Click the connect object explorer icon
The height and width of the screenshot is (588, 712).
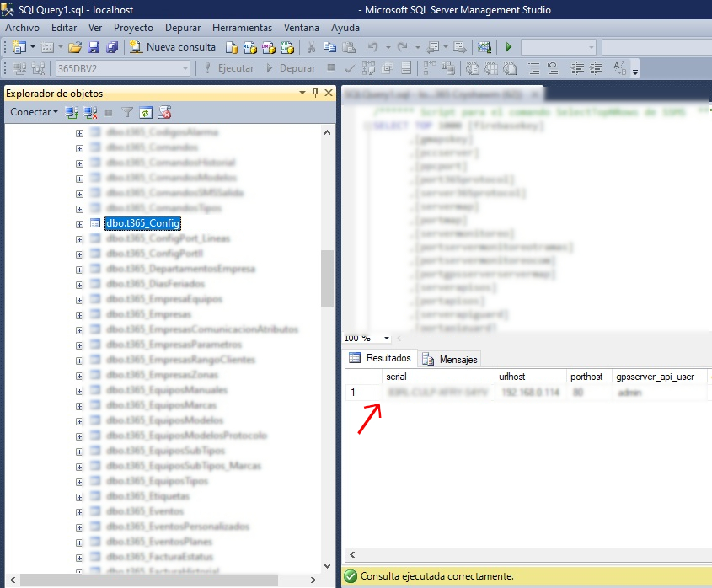click(x=72, y=112)
